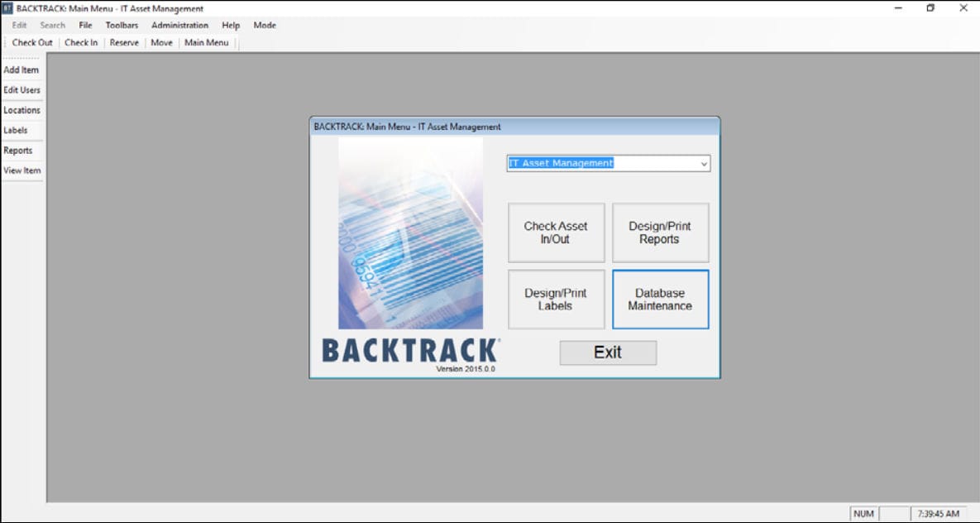980x523 pixels.
Task: Click Check Out on the toolbar
Action: 31,42
